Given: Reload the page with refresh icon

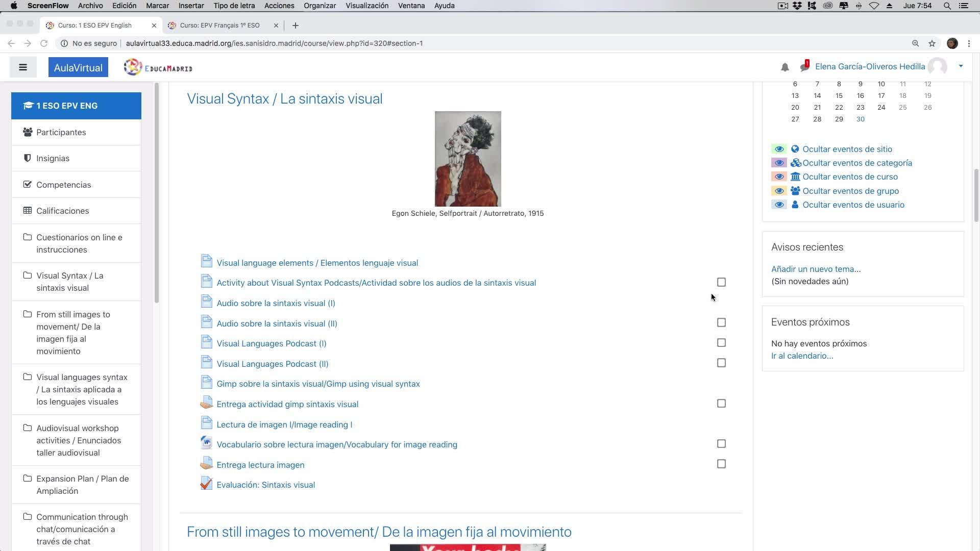Looking at the screenshot, I should [44, 43].
